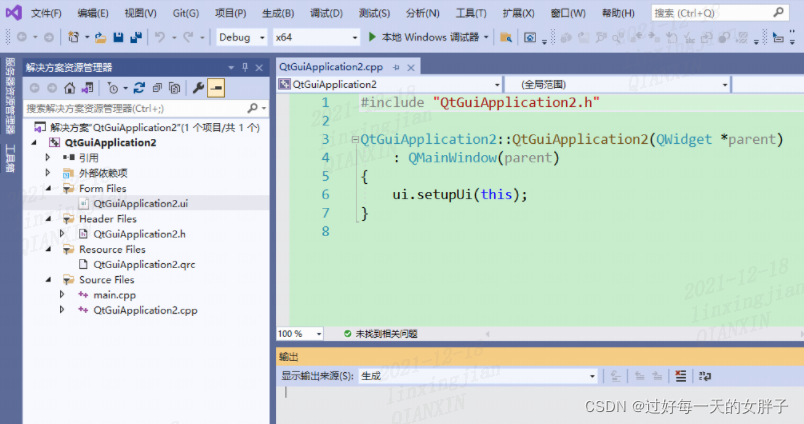The width and height of the screenshot is (804, 424).
Task: Click the Show All Files icon
Action: pyautogui.click(x=174, y=88)
